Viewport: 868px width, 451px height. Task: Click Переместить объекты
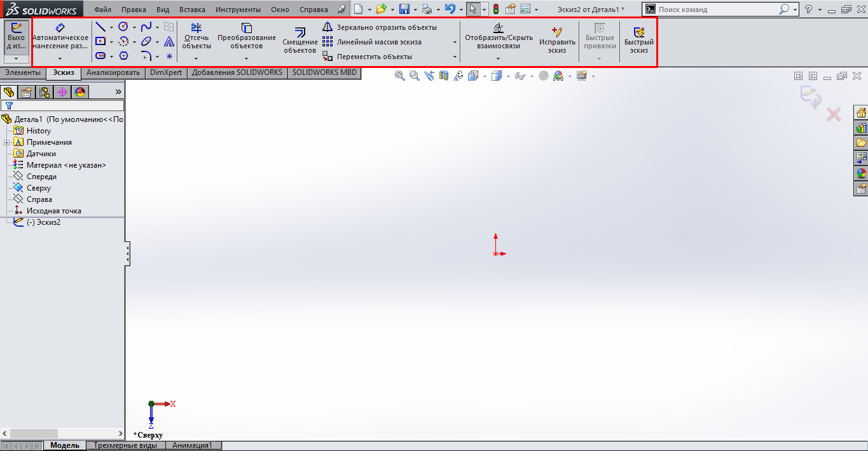coord(367,57)
